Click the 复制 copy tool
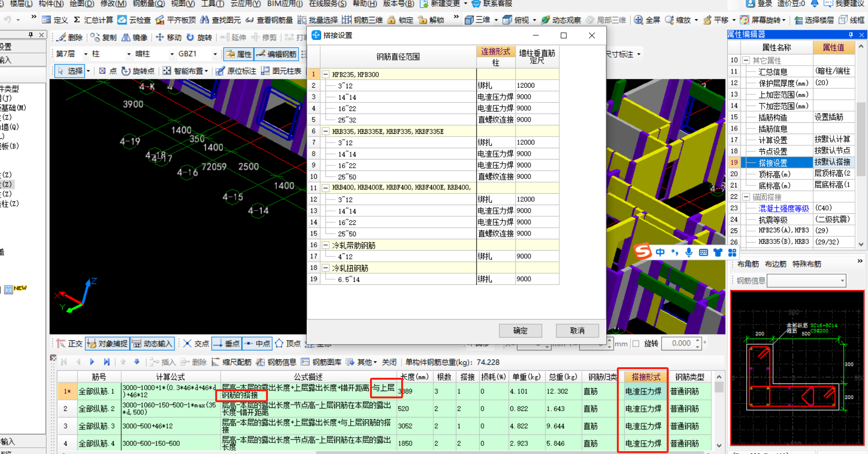 click(x=104, y=37)
